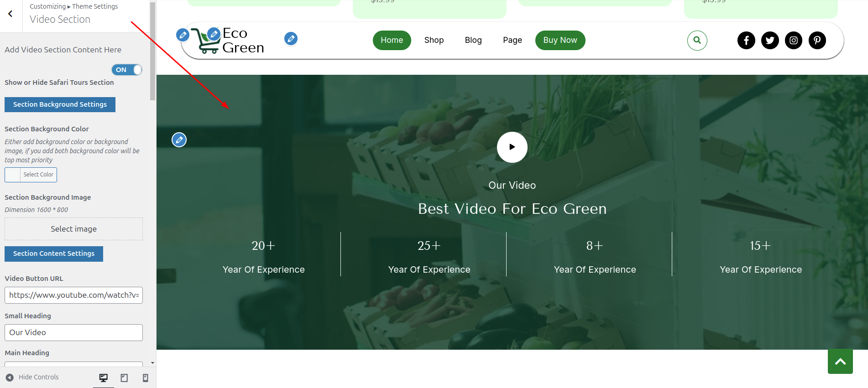Switch to desktop preview mode

point(104,378)
